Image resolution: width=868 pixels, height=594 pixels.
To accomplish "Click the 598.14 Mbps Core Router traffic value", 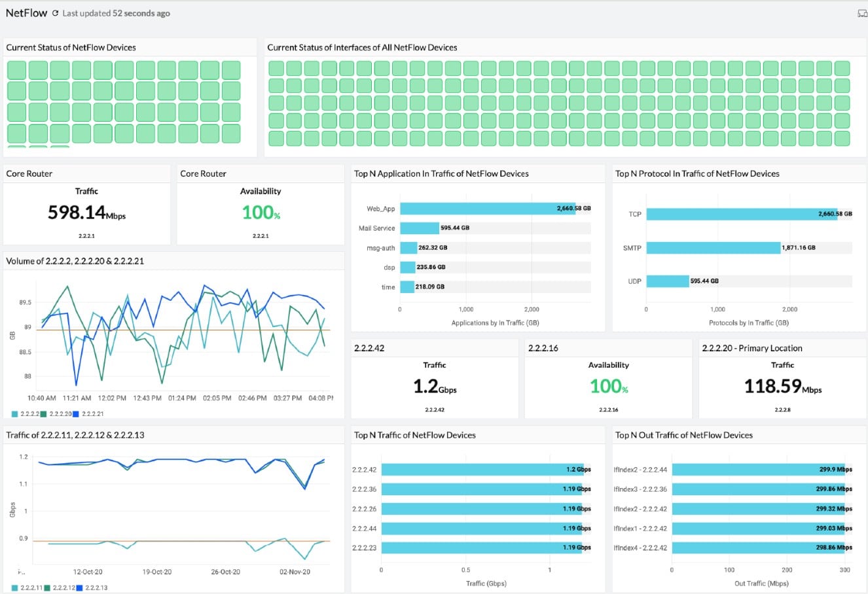I will (86, 213).
